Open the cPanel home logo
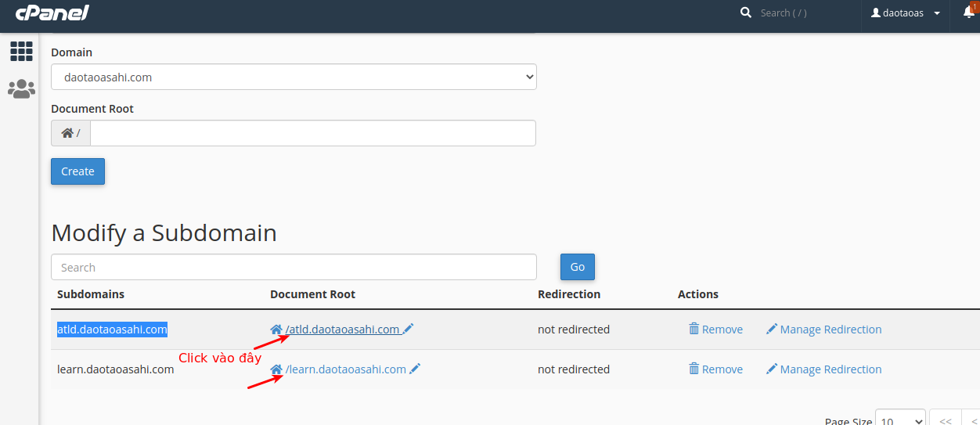 (52, 13)
